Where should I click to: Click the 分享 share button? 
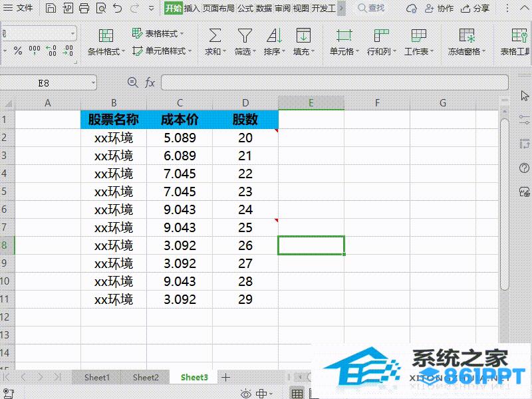coord(475,8)
